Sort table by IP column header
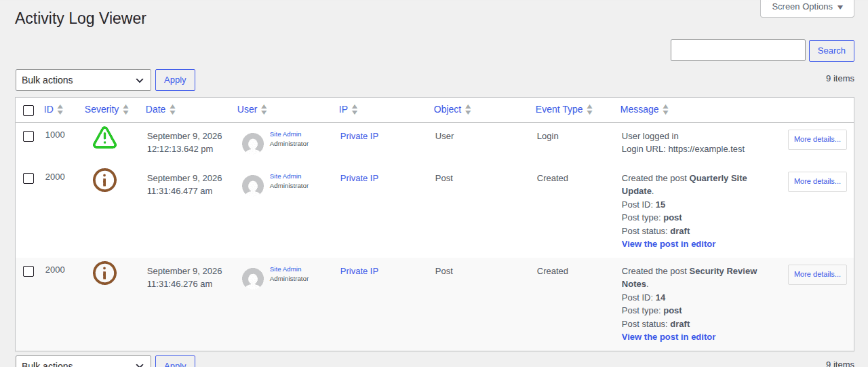This screenshot has height=367, width=868. tap(343, 109)
